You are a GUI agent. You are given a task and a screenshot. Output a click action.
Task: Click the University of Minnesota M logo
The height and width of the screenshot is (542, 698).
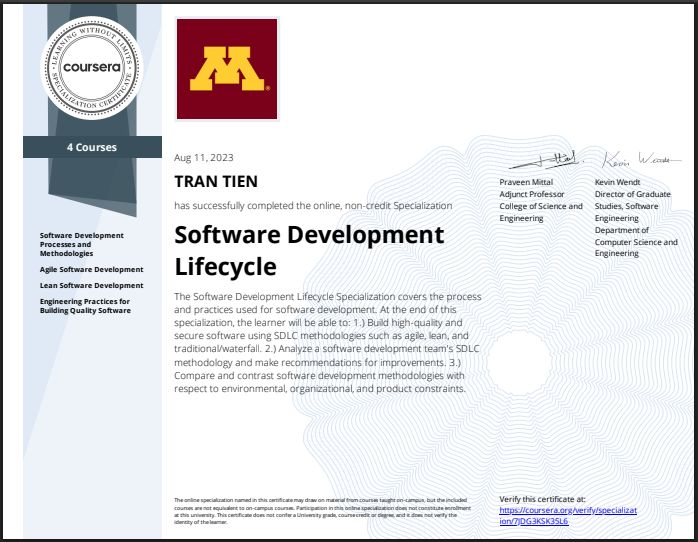(227, 69)
